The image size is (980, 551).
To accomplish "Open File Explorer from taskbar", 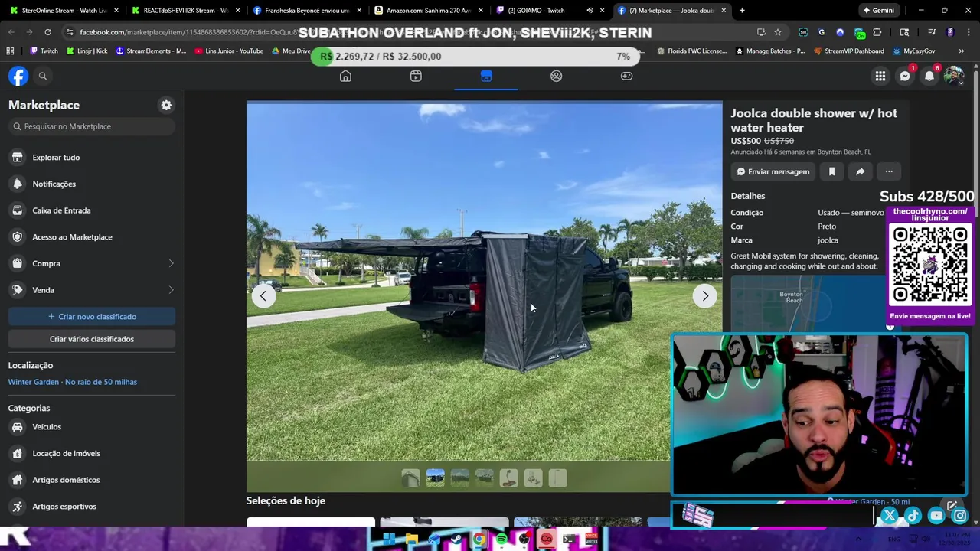I will coord(411,540).
